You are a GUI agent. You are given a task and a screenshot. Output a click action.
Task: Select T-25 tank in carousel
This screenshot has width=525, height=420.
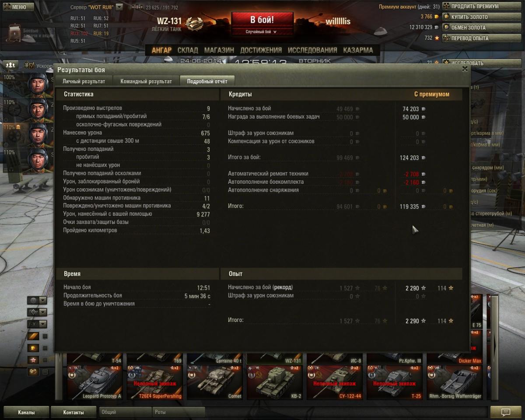coord(395,382)
